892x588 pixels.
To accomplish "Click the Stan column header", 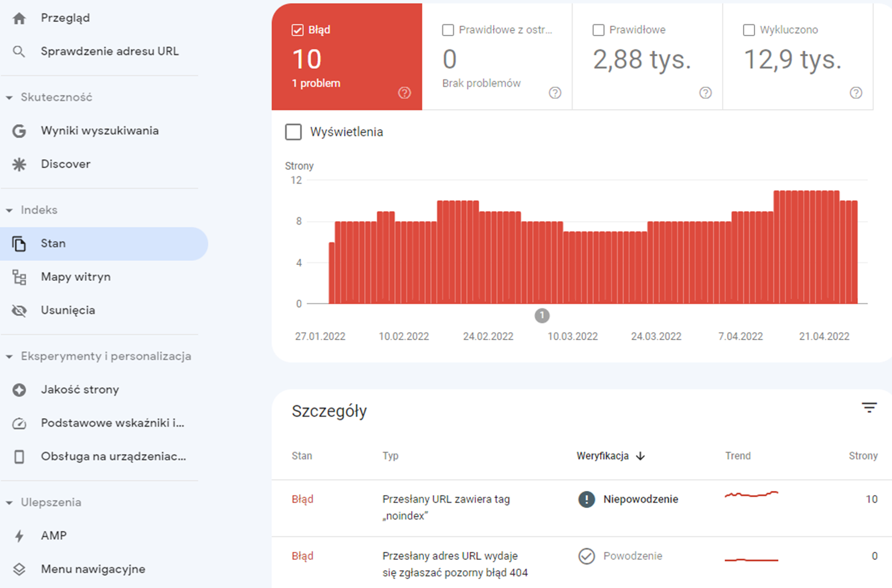I will pos(302,456).
